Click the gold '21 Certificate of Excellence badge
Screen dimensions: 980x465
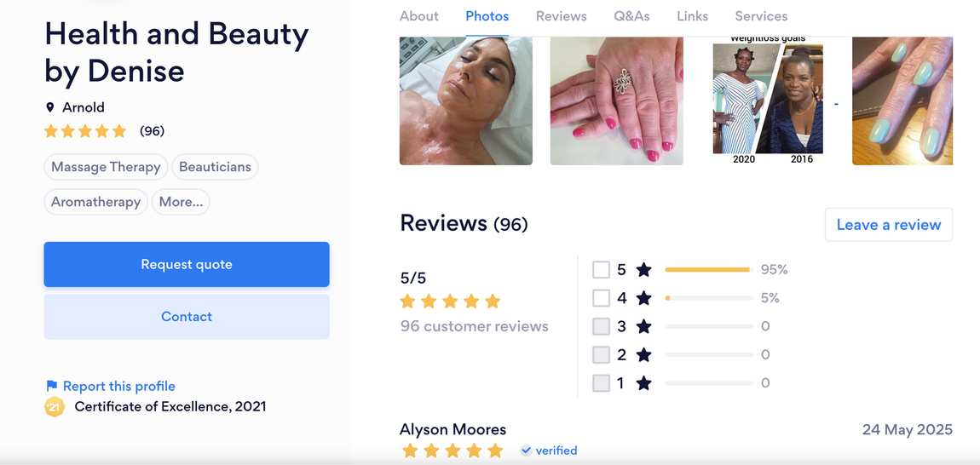click(x=55, y=407)
